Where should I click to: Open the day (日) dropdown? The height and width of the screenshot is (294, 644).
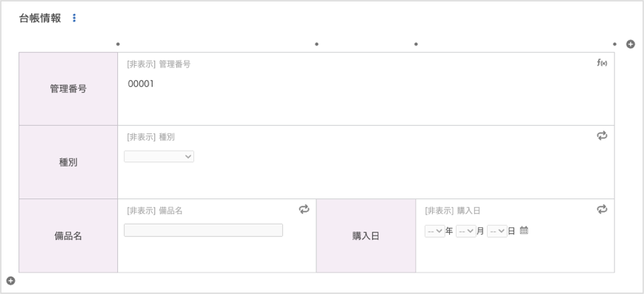[497, 231]
